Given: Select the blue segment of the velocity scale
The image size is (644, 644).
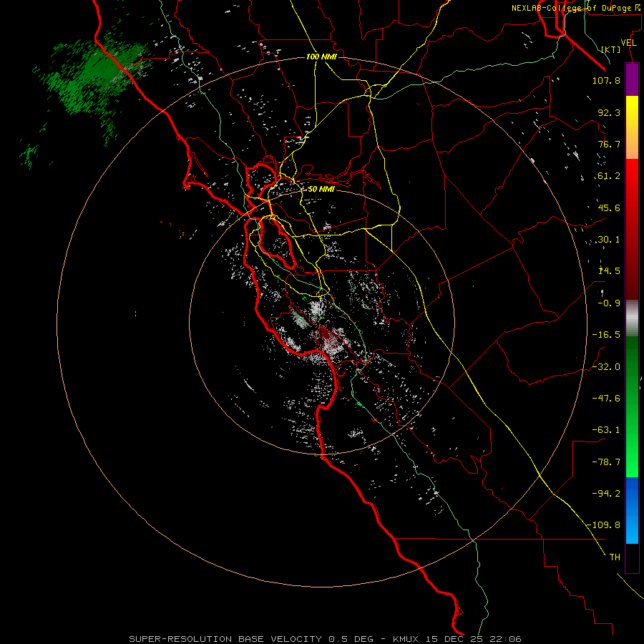Looking at the screenshot, I should point(632,510).
